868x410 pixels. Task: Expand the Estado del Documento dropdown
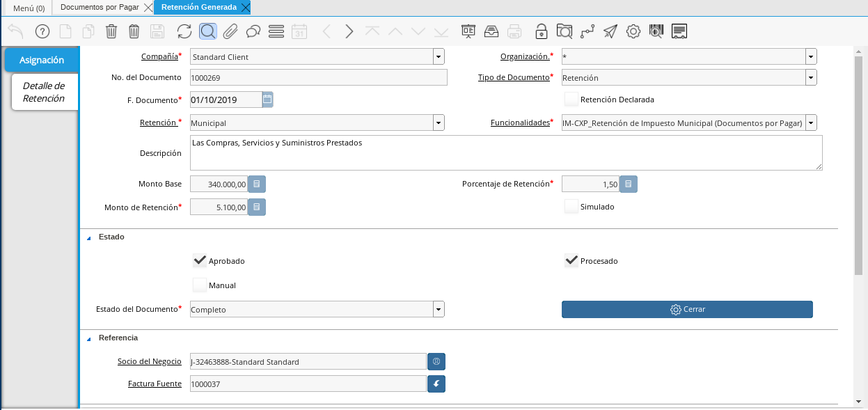439,310
